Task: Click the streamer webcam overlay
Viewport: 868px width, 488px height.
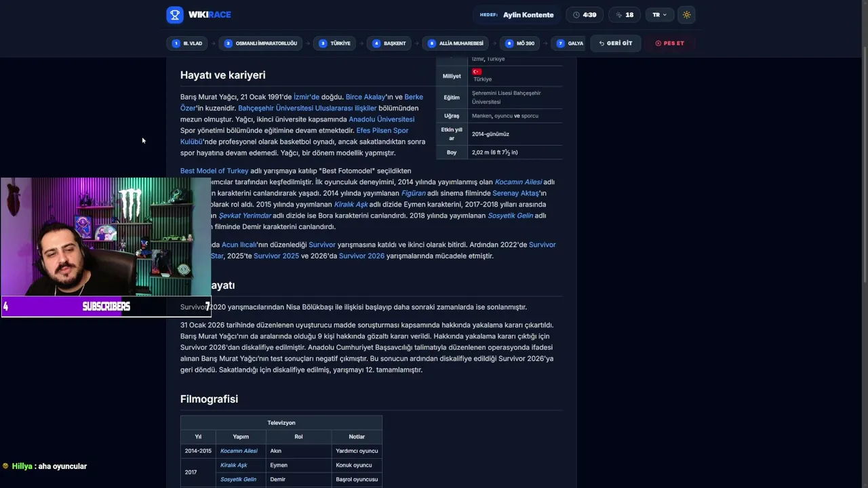Action: 106,237
